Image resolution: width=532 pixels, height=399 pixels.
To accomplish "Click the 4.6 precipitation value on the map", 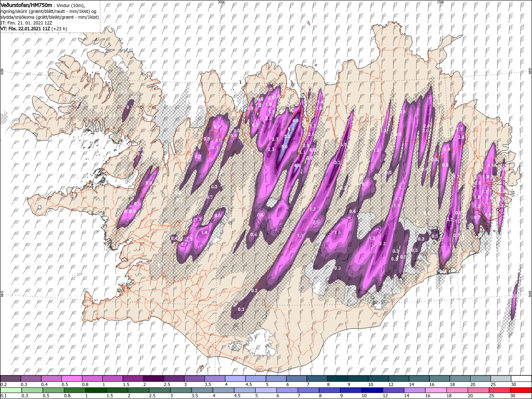I will click(297, 166).
